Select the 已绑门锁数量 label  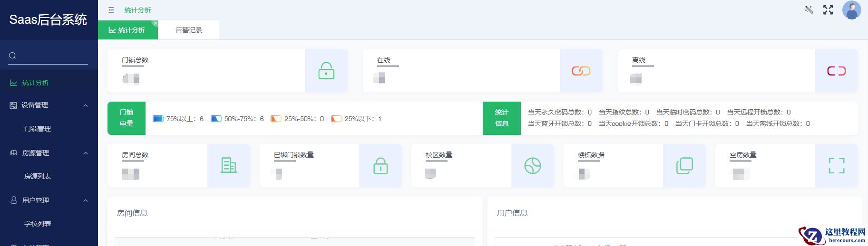click(294, 155)
